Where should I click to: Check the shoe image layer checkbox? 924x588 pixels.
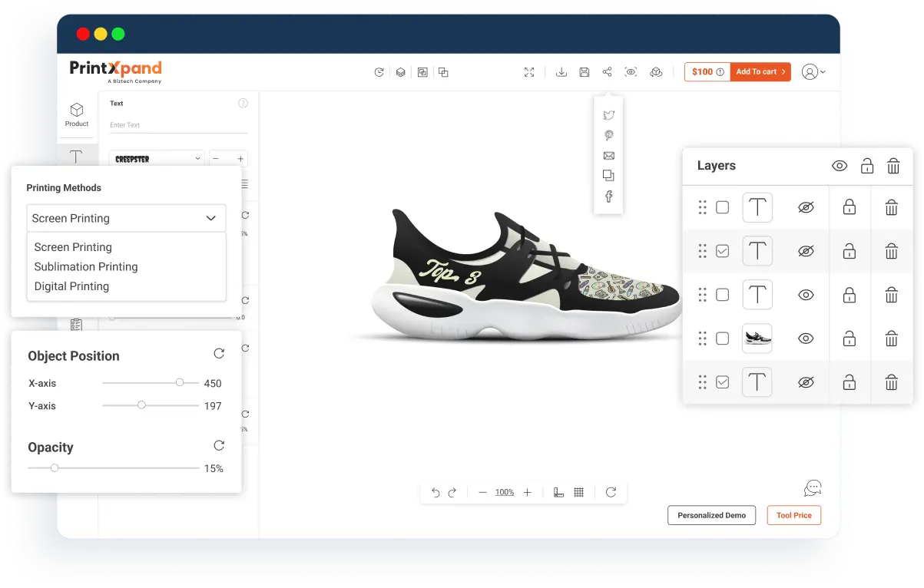(722, 339)
